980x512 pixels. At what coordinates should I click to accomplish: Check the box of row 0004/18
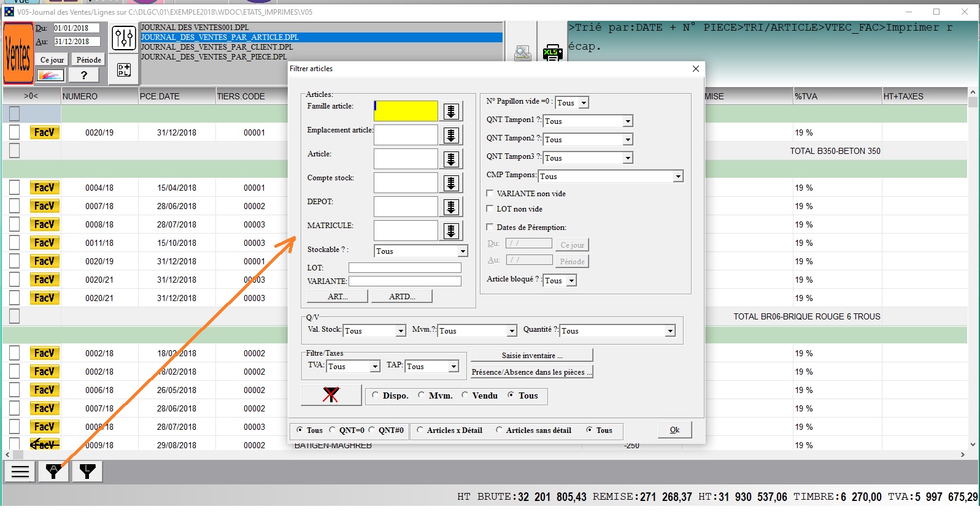(15, 188)
